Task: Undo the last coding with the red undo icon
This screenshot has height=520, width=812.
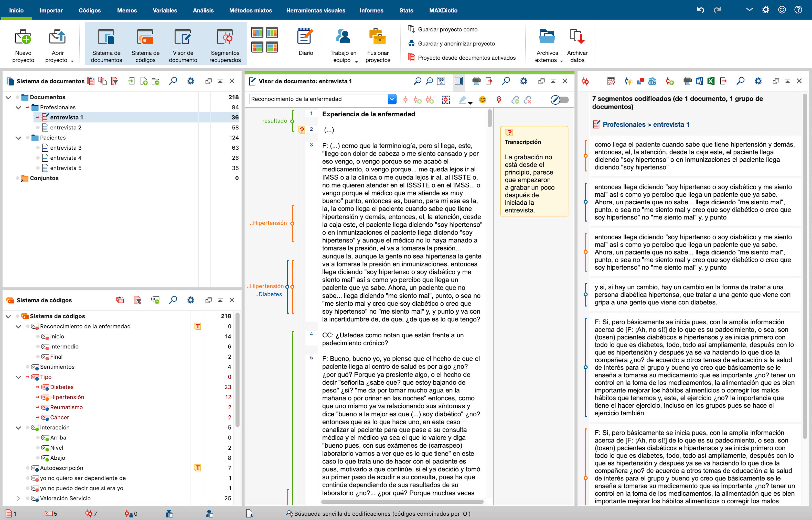Action: [499, 99]
